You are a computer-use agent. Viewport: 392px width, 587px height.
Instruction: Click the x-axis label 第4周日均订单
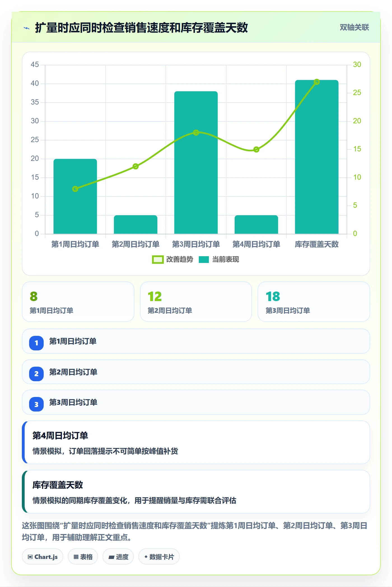[256, 244]
